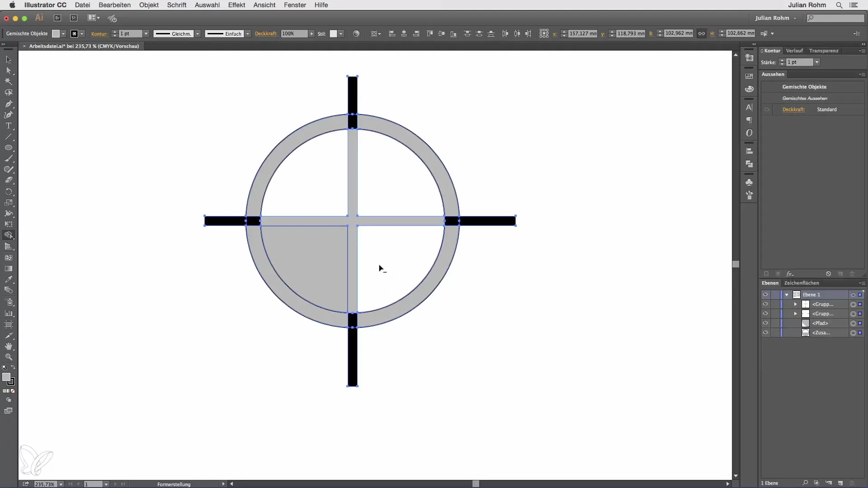
Task: Select the Artboard tool
Action: pyautogui.click(x=9, y=324)
